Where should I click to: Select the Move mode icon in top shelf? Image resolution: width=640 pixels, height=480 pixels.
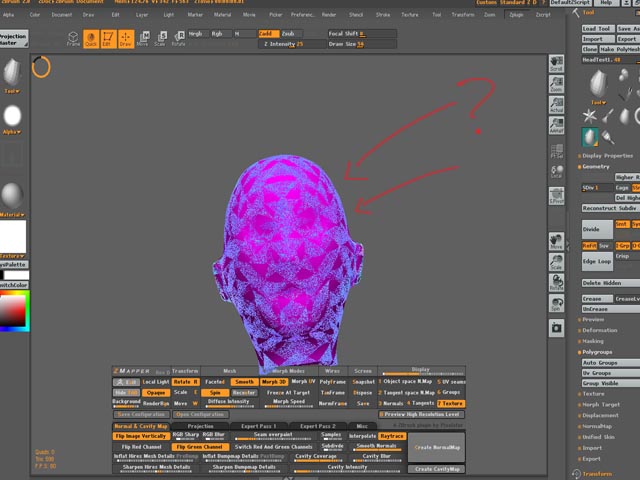143,39
